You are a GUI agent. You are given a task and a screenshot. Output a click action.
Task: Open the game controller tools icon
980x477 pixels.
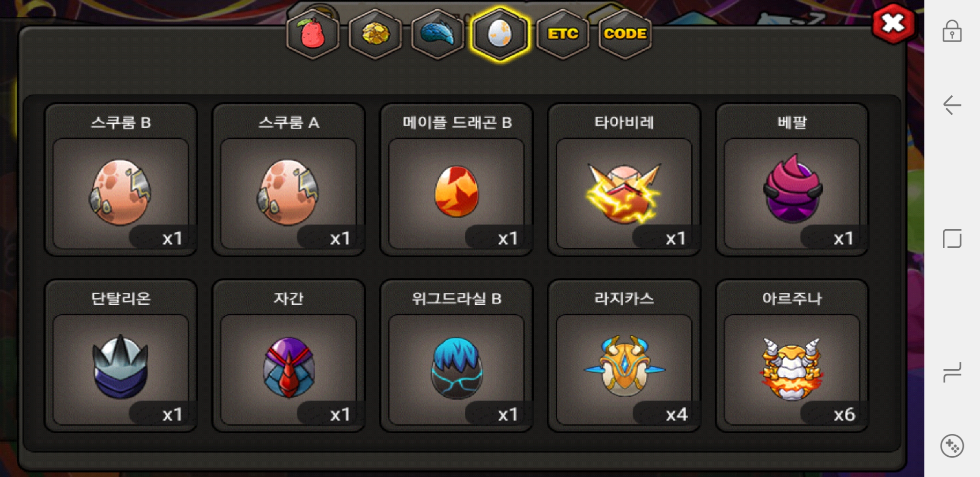click(x=952, y=446)
